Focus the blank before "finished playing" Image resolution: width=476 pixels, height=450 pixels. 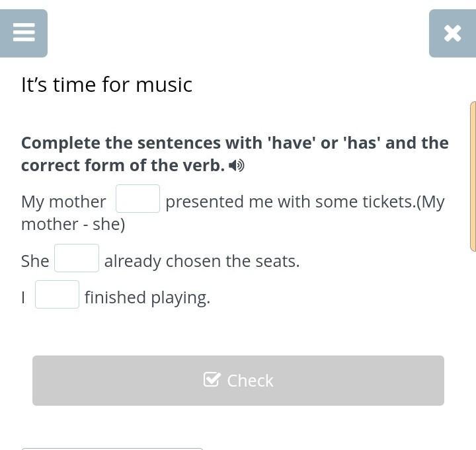(57, 294)
